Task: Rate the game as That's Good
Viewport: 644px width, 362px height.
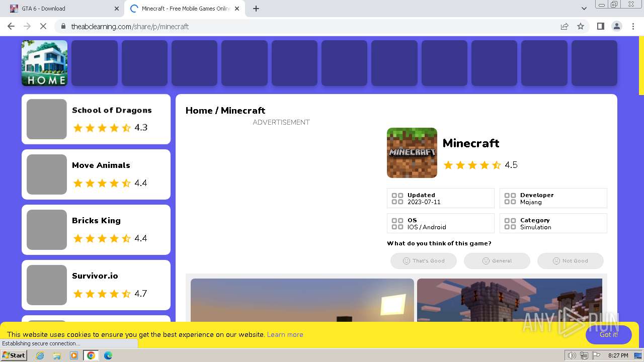Action: coord(424,261)
